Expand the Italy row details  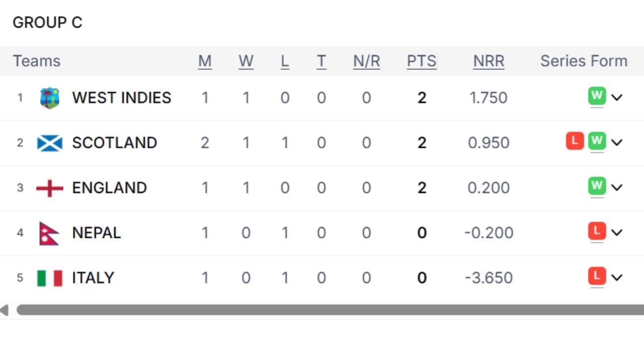(618, 278)
